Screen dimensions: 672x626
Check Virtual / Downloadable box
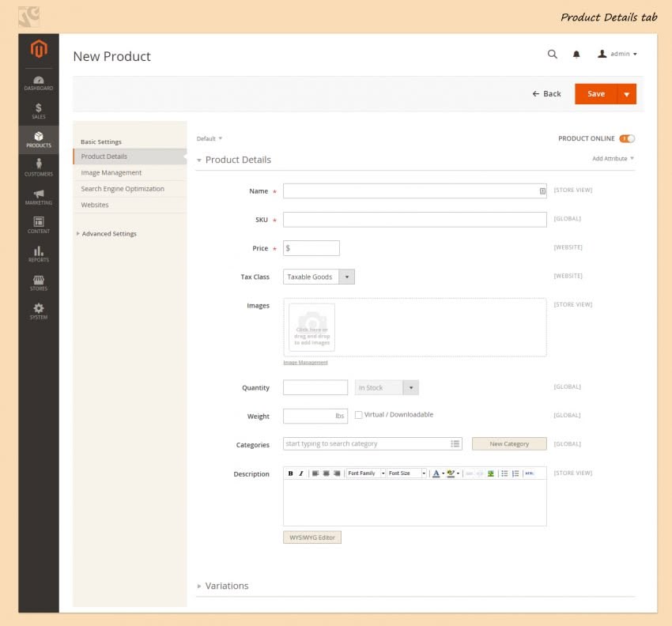pyautogui.click(x=359, y=415)
